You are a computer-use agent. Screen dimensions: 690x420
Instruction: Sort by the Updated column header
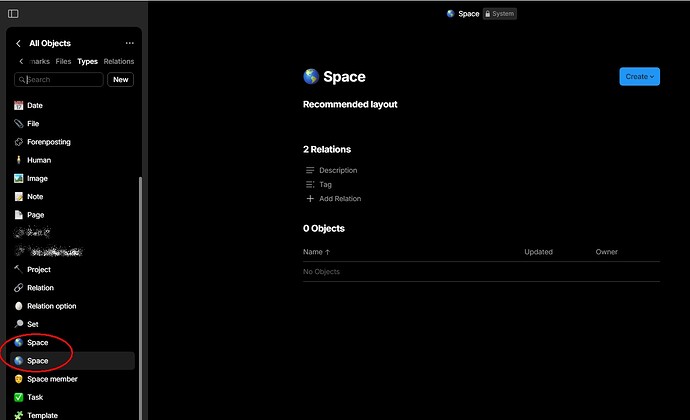(x=538, y=252)
